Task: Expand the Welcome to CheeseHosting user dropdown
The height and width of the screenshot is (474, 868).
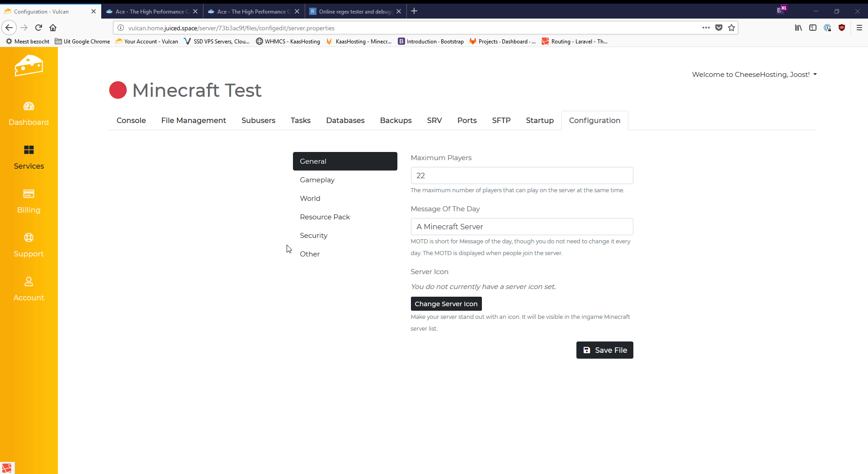Action: pyautogui.click(x=754, y=75)
